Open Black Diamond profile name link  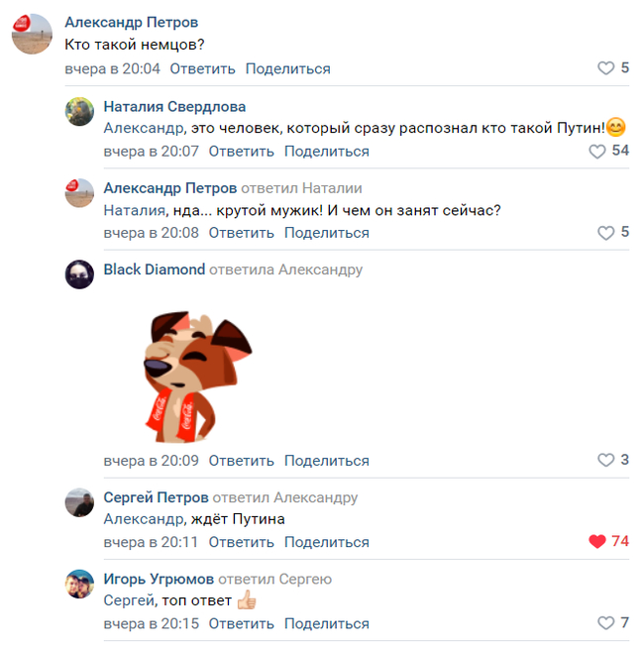[x=154, y=270]
